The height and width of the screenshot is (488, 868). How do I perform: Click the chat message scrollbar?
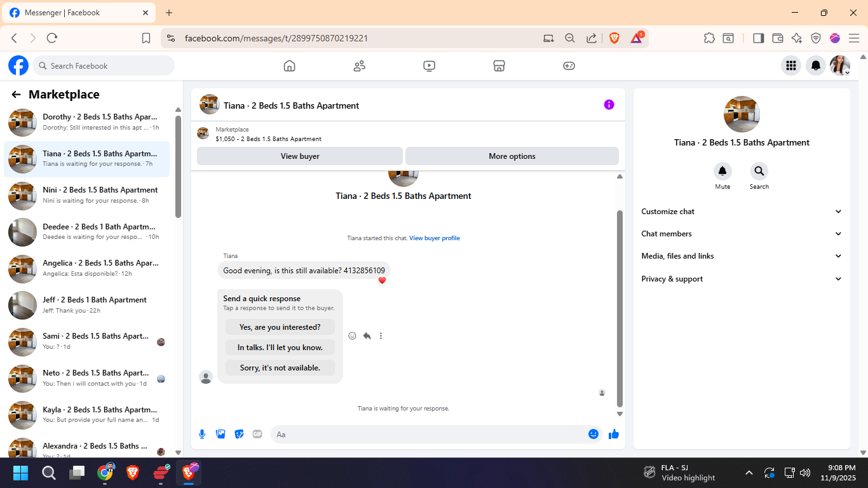(x=620, y=309)
